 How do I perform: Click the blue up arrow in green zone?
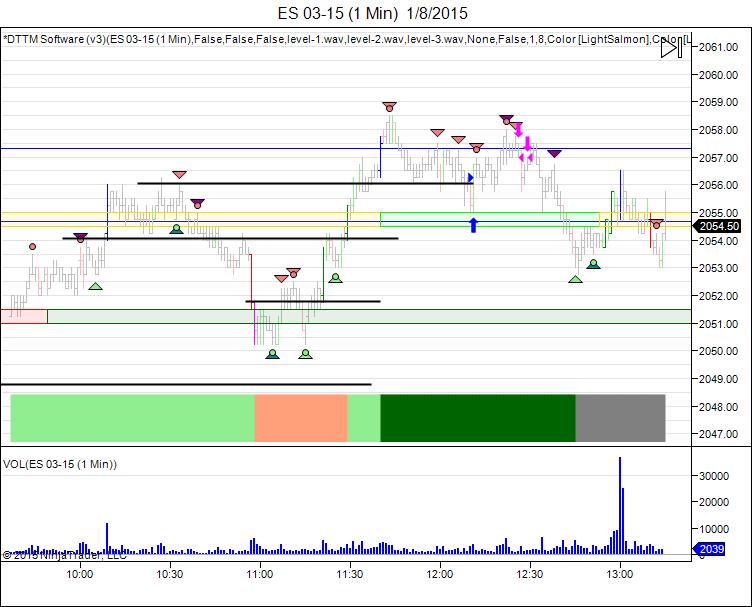(473, 225)
